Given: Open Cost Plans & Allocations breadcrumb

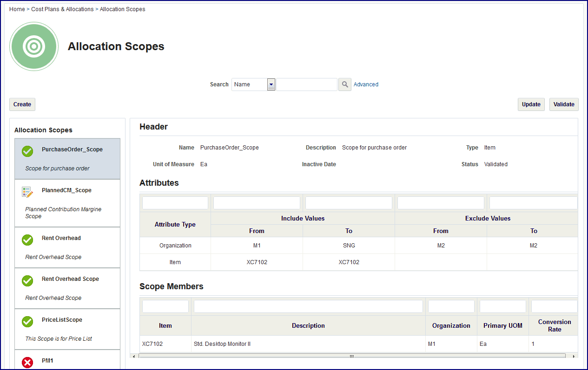Looking at the screenshot, I should [62, 9].
